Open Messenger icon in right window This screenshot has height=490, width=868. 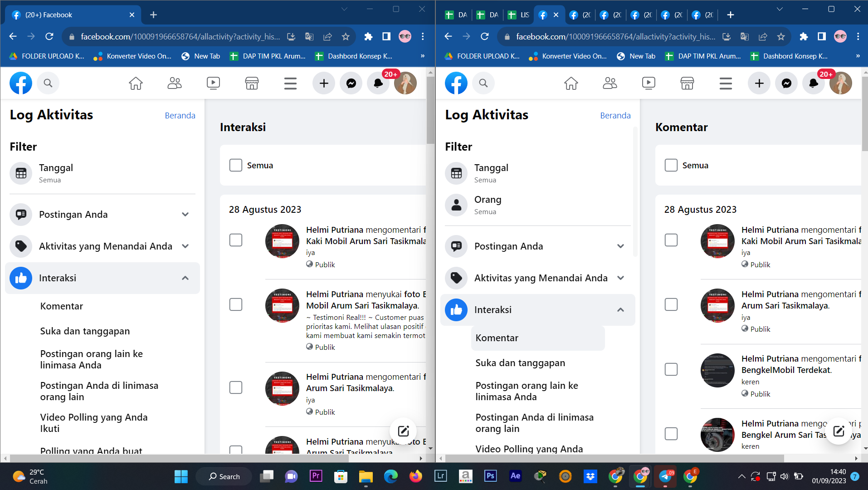[786, 83]
